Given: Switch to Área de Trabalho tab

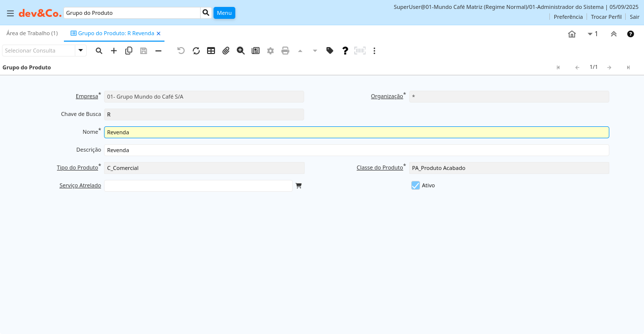Looking at the screenshot, I should coord(32,33).
